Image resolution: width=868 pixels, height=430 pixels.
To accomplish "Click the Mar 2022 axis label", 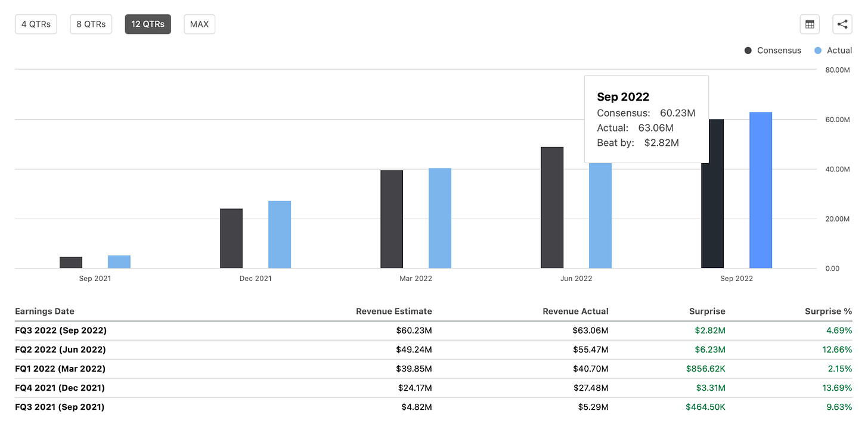I will (416, 279).
